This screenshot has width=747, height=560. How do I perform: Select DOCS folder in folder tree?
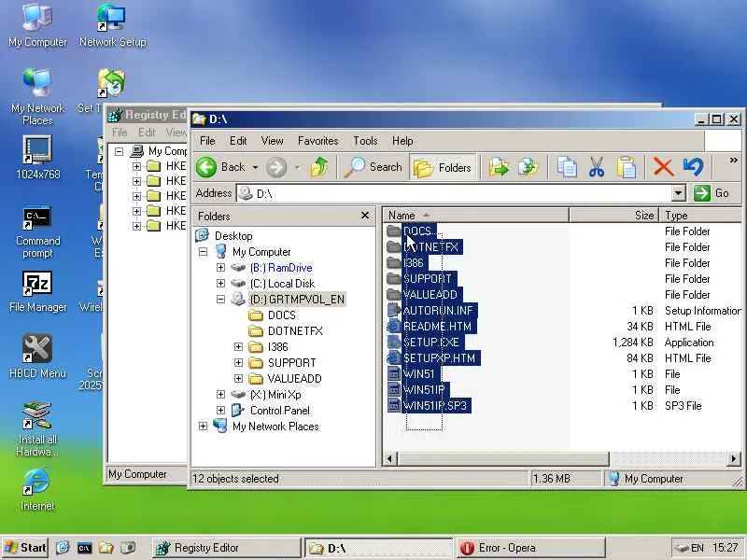(x=282, y=315)
